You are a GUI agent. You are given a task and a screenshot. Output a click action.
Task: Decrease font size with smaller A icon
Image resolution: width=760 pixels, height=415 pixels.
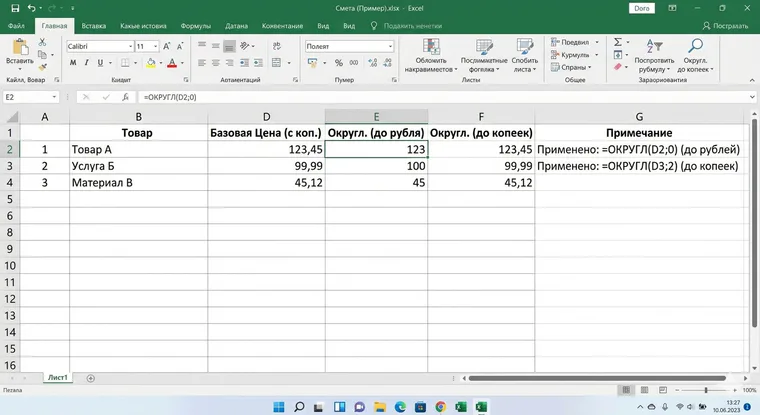180,46
